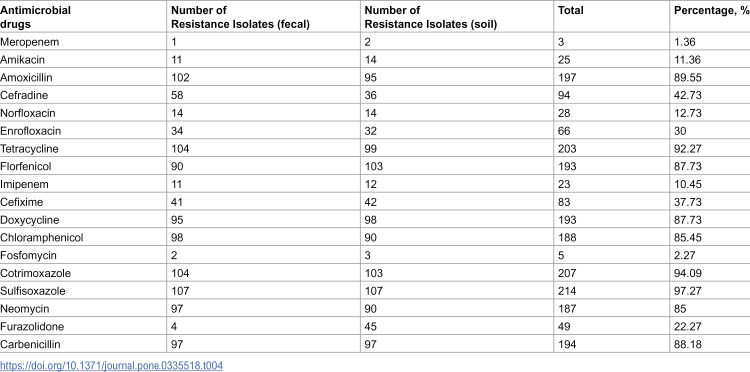Select the Cefradine fecal value 58

coord(177,95)
